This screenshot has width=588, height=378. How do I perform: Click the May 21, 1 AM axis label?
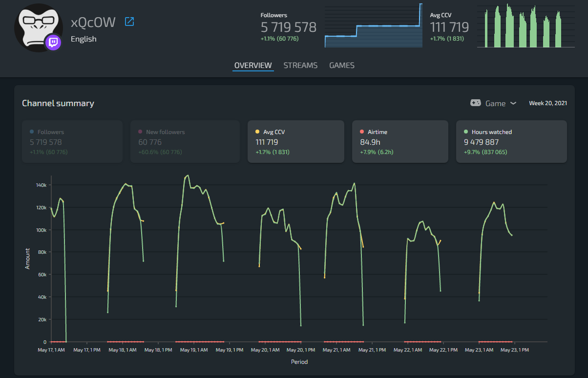[x=336, y=350]
